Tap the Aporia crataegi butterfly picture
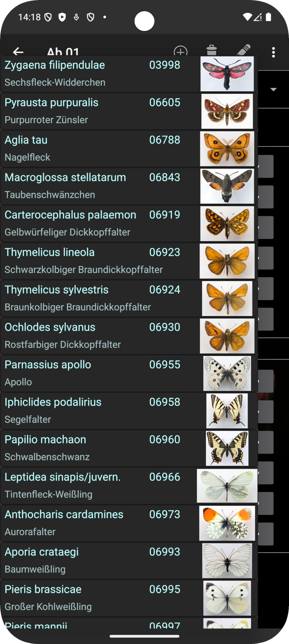 coord(227,560)
